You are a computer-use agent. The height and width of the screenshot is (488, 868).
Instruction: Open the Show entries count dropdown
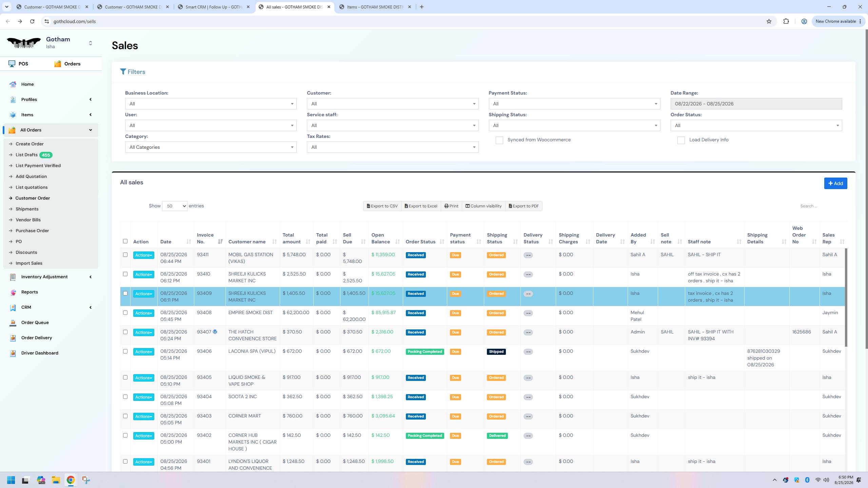175,206
